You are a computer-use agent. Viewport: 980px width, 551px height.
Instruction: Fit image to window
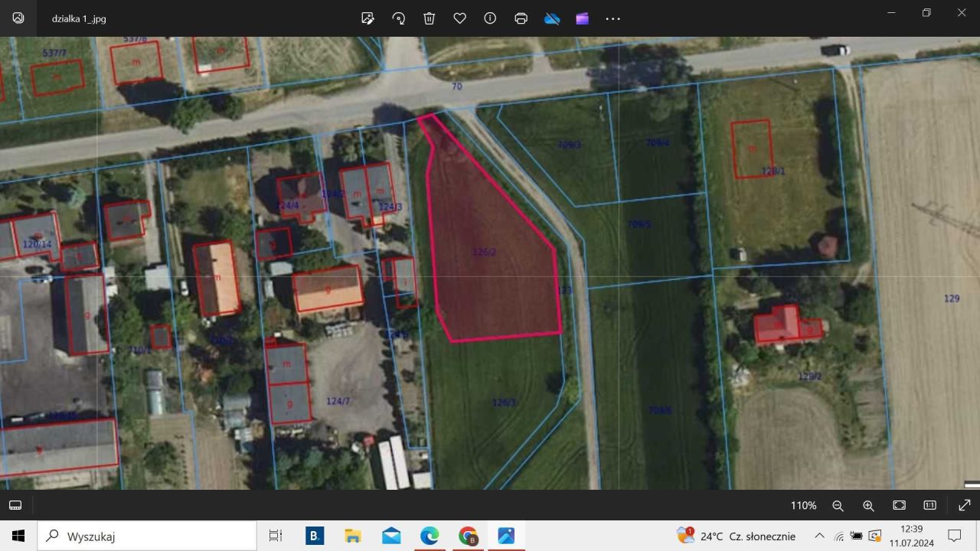tap(899, 505)
